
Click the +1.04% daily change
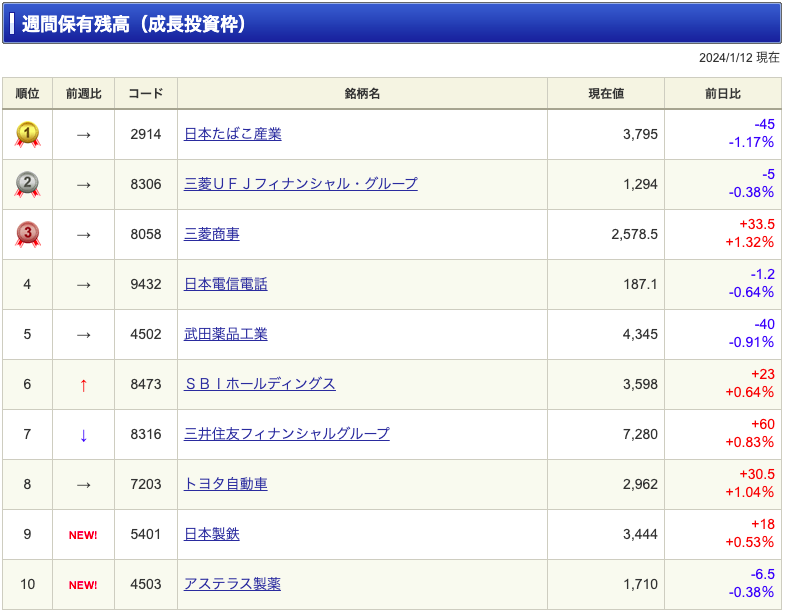[750, 492]
